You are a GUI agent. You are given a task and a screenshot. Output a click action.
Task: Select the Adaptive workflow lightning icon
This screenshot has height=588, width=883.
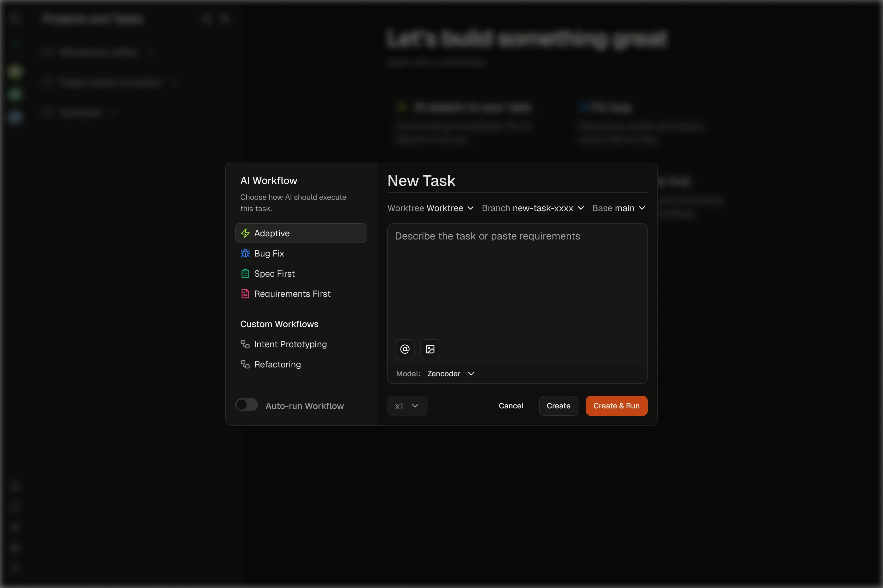coord(245,233)
